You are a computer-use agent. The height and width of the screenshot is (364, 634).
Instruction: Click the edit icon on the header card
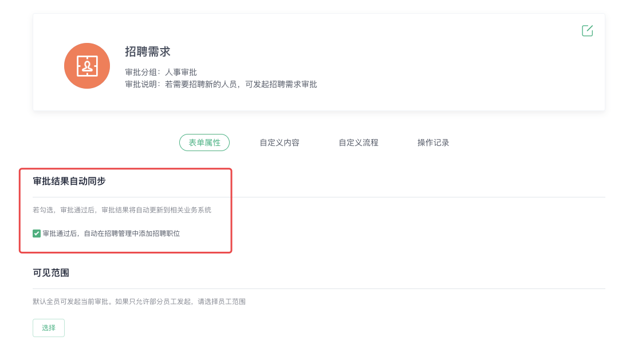(587, 31)
